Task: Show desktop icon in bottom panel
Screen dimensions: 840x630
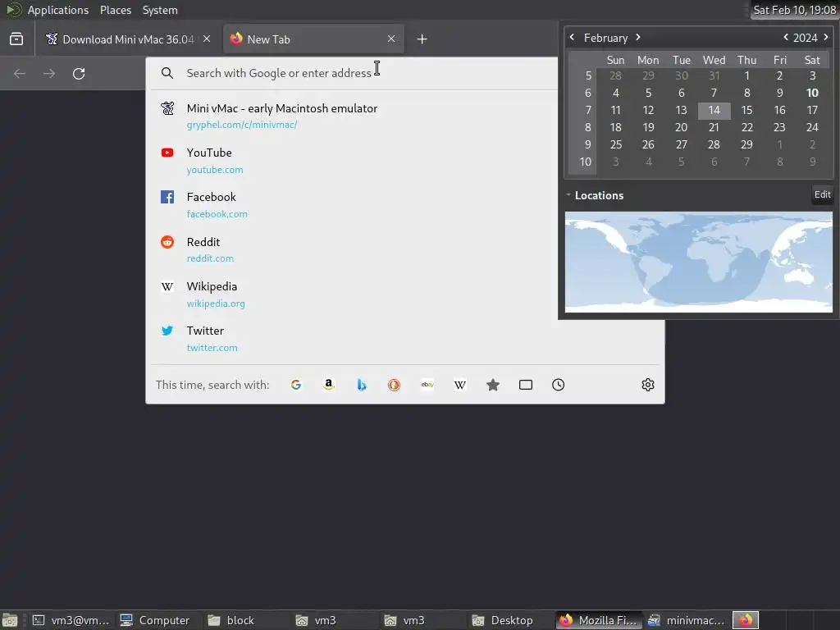Action: [x=10, y=620]
